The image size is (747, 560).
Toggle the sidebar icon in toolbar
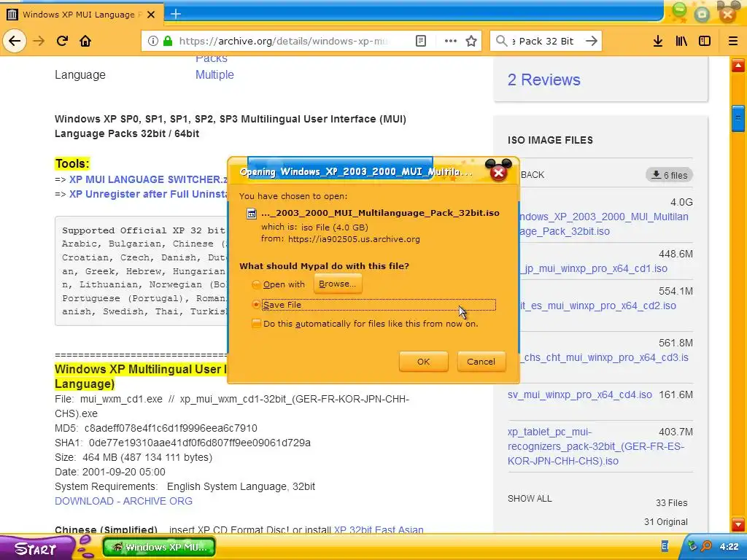(705, 41)
